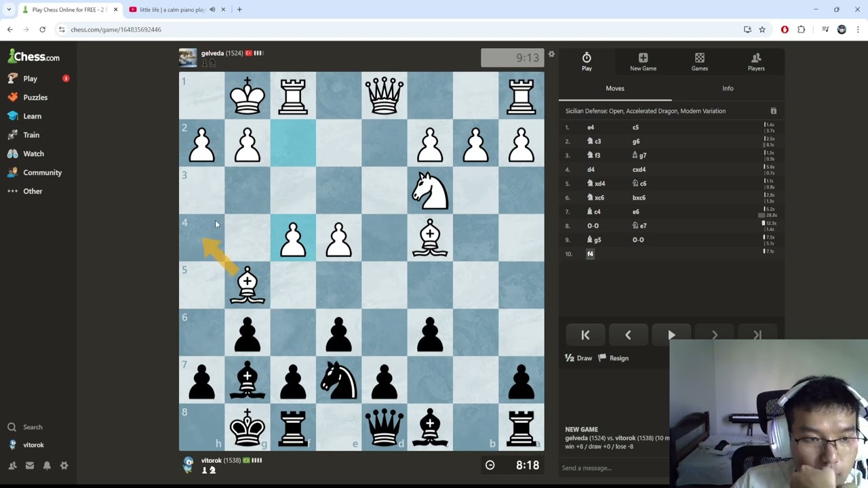Play through the moves with the play button
The height and width of the screenshot is (488, 868).
(671, 335)
